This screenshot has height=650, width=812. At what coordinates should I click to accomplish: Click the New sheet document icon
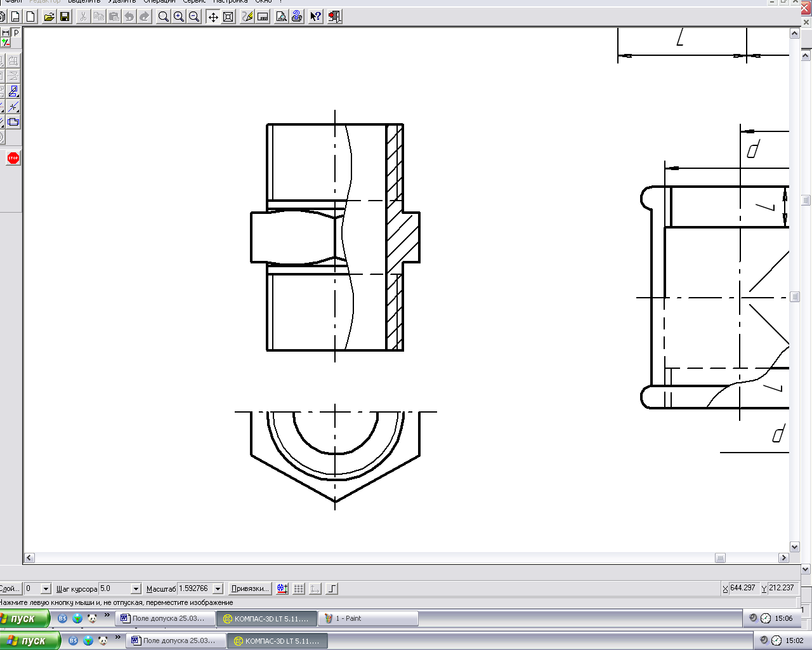point(16,17)
